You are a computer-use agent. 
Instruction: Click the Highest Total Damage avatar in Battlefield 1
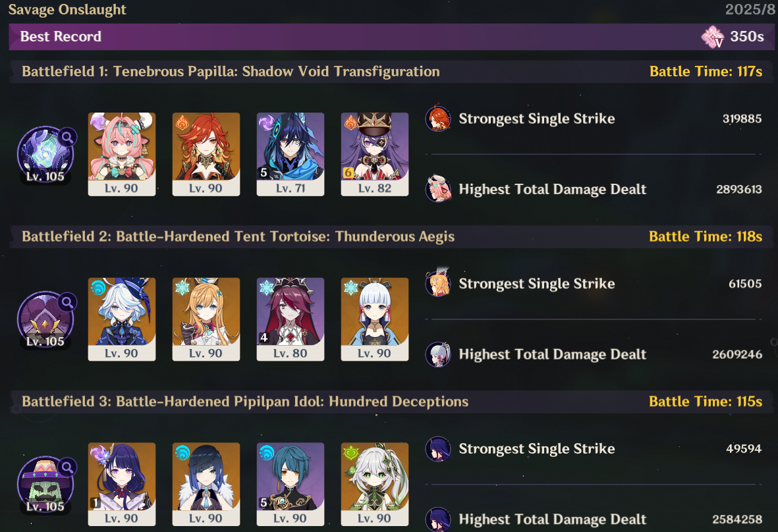[438, 189]
